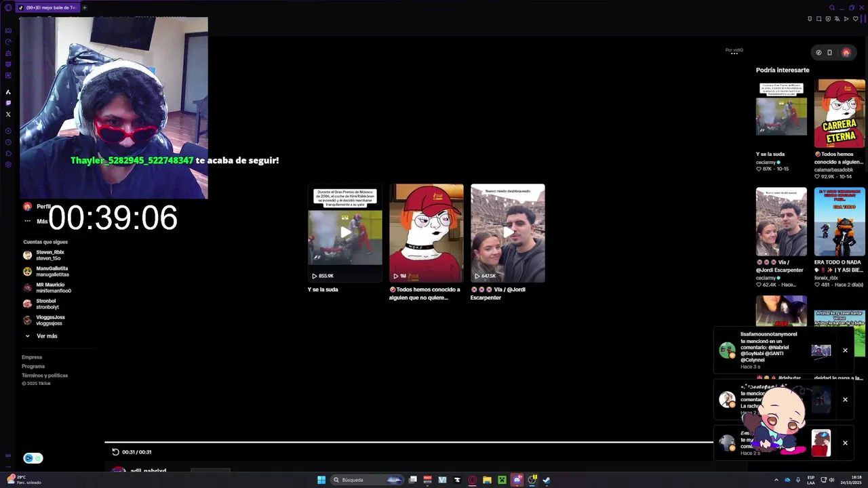Click the Programa footer link
This screenshot has height=488, width=868.
click(33, 366)
